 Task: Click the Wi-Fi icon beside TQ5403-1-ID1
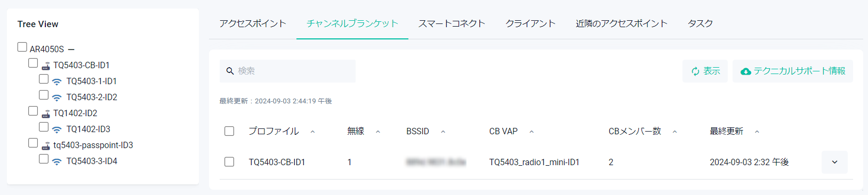tap(57, 82)
